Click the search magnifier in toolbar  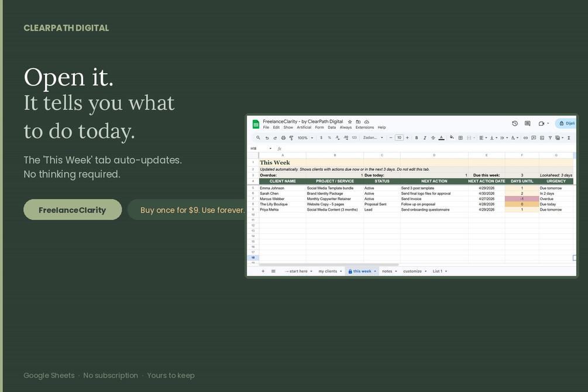pyautogui.click(x=258, y=137)
